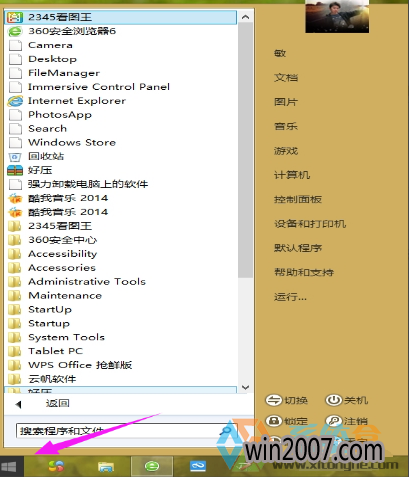Open the Internet Explorer entry
This screenshot has height=477, width=409.
point(77,101)
